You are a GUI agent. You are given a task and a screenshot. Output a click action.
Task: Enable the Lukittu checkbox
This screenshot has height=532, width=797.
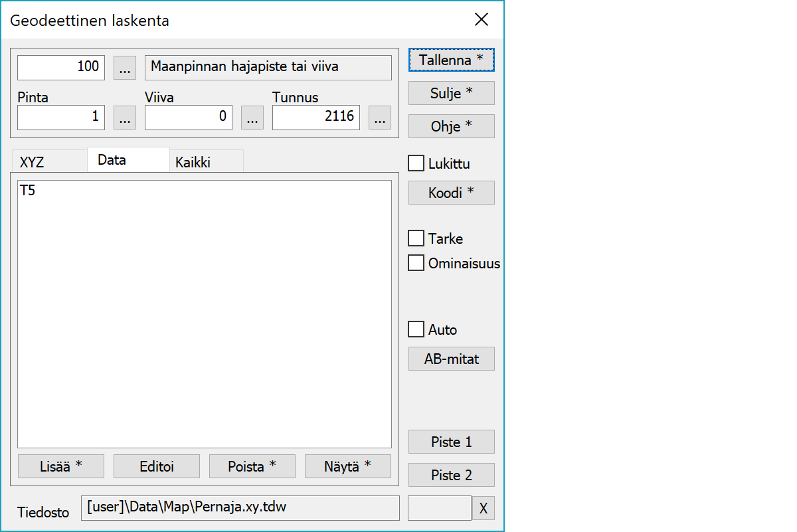point(416,163)
